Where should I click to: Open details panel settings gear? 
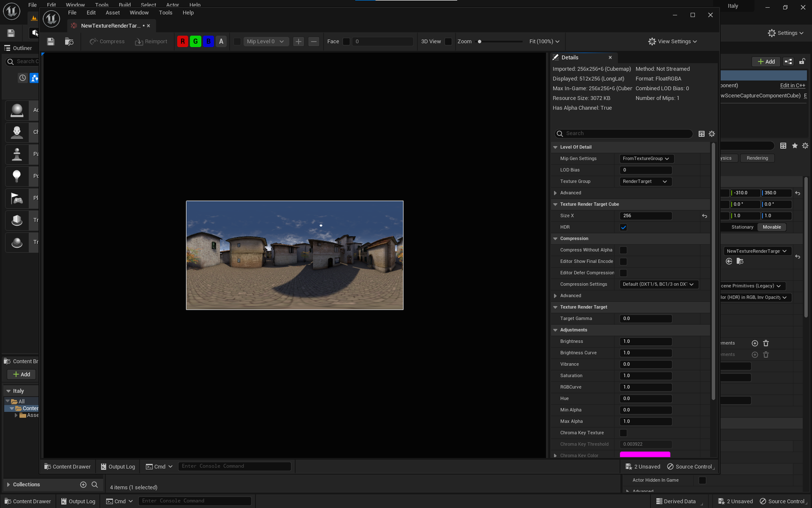(712, 134)
